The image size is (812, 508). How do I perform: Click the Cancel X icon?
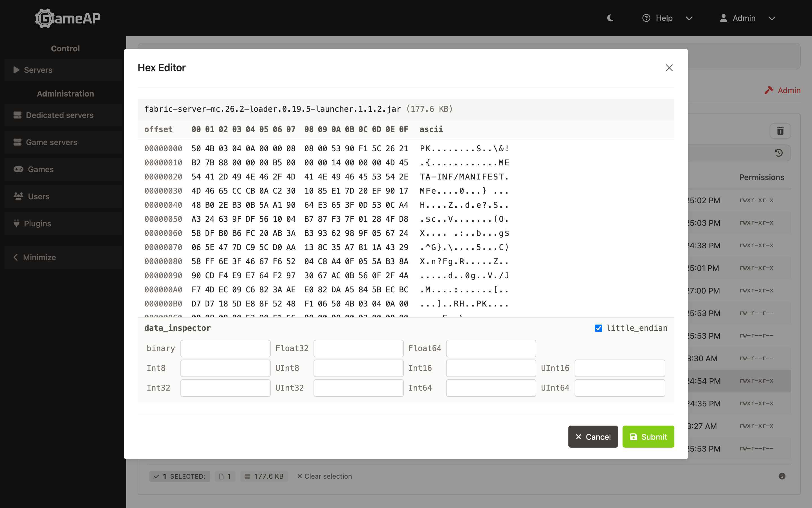click(579, 437)
